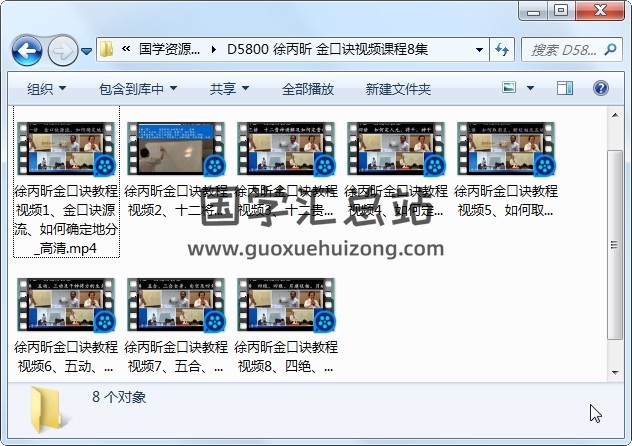The width and height of the screenshot is (632, 446).
Task: Click the vertical scrollbar thumb
Action: click(x=615, y=245)
